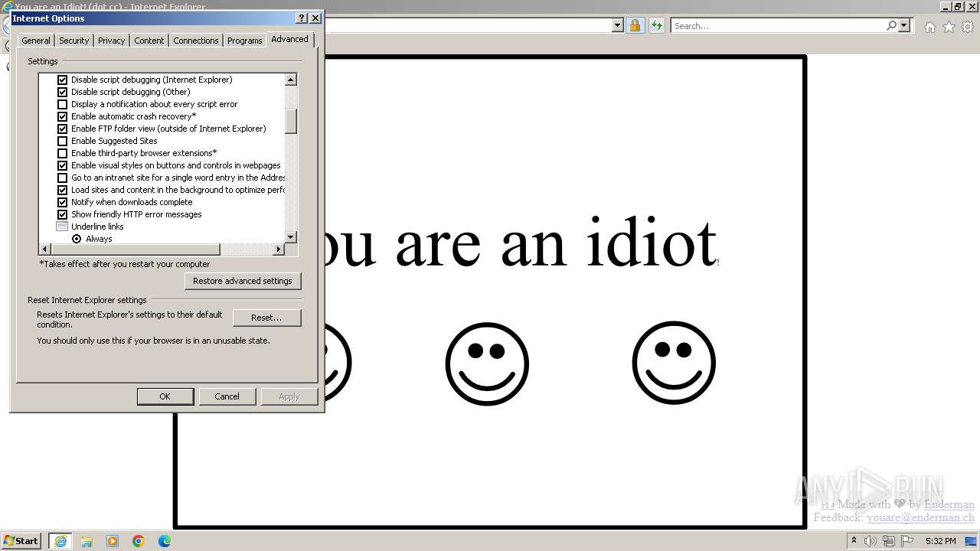This screenshot has height=551, width=980.
Task: Open the Windows Start menu
Action: (21, 541)
